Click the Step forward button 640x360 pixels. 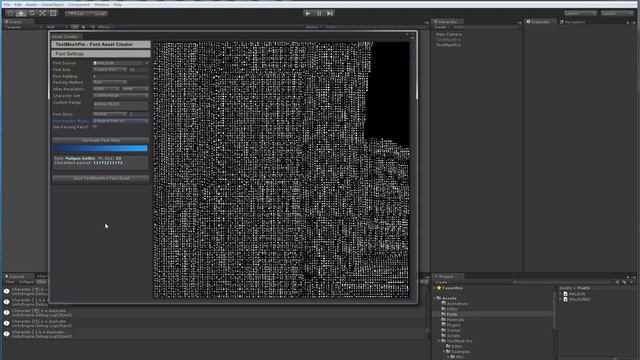(x=330, y=13)
